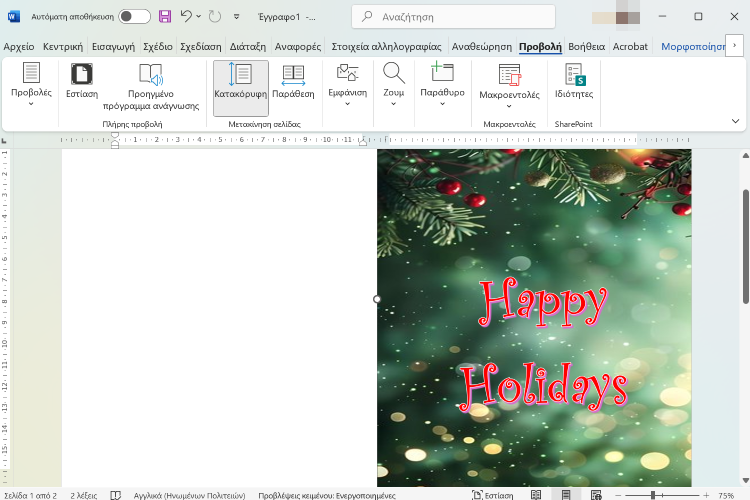750x500 pixels.
Task: Click Προβλέψεις κειμένου status entry
Action: pyautogui.click(x=327, y=495)
